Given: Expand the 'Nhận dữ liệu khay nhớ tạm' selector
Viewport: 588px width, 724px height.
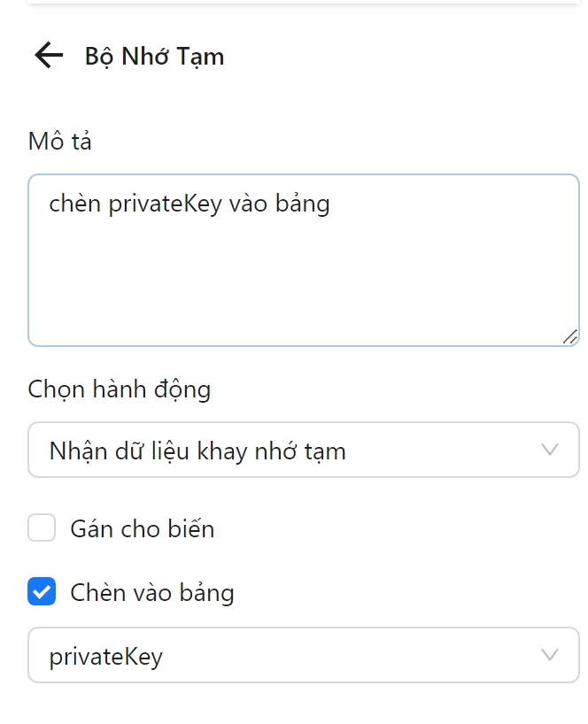Looking at the screenshot, I should click(x=303, y=451).
